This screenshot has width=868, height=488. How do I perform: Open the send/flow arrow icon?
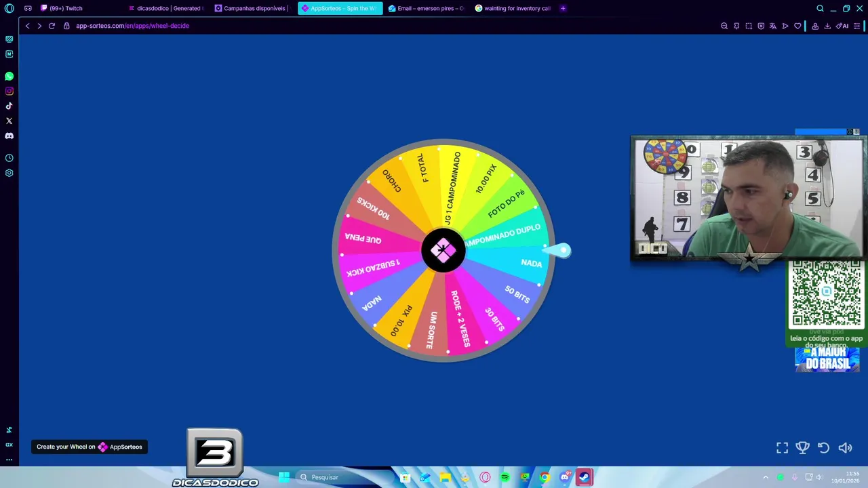785,26
